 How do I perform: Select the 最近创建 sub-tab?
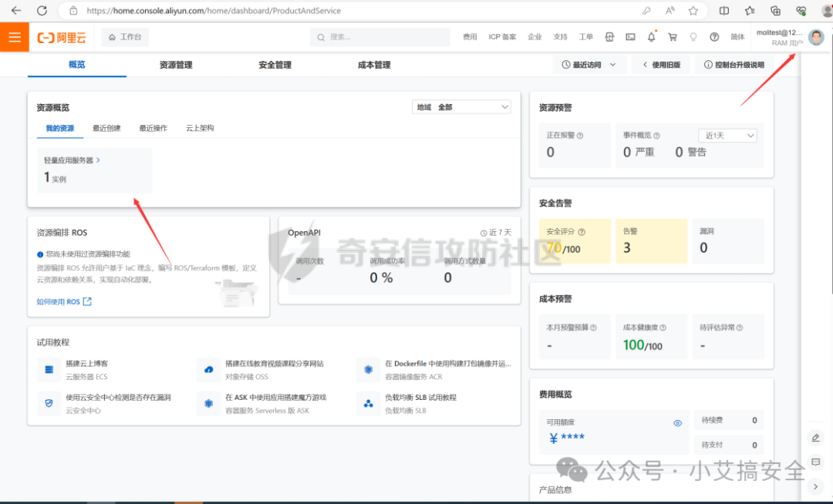click(106, 129)
